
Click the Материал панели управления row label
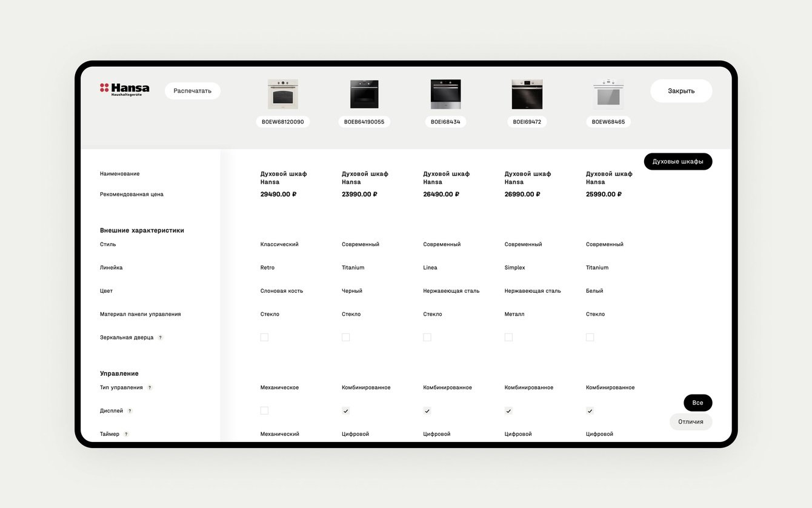point(141,315)
